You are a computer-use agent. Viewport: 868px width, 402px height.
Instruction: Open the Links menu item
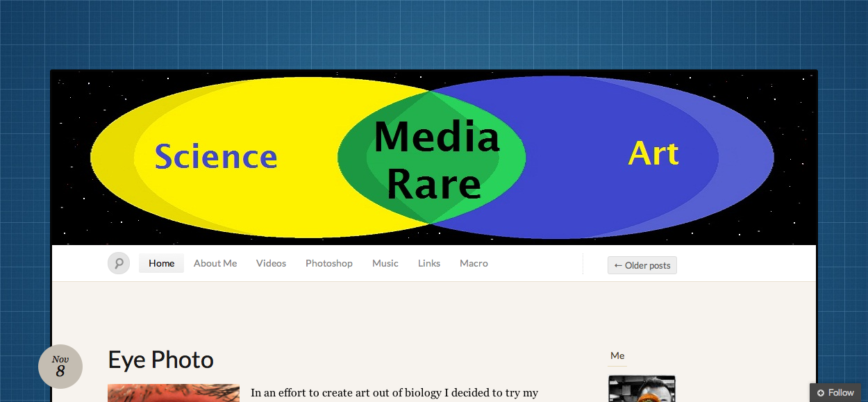[429, 263]
